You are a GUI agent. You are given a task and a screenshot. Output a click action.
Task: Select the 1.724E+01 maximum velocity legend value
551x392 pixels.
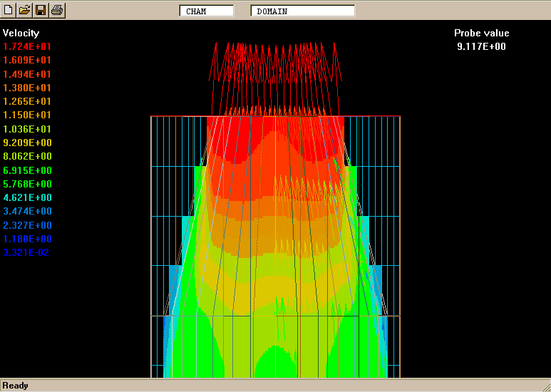pyautogui.click(x=27, y=46)
